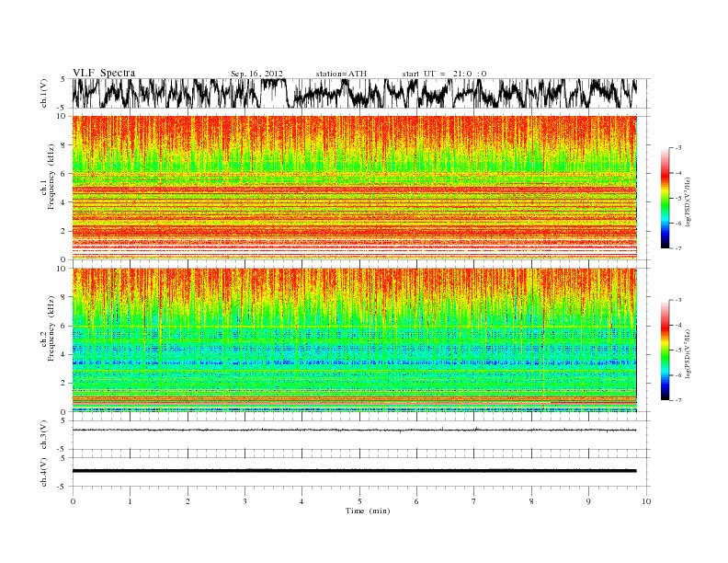Viewport: 728px width, 563px height.
Task: Click the "-3" tick on ch.1 color bar
Action: coord(678,148)
